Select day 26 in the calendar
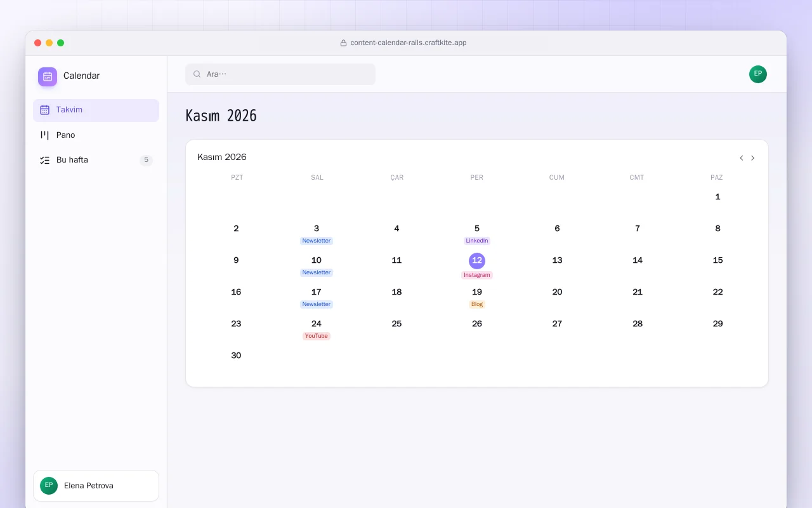812x508 pixels. click(x=477, y=324)
